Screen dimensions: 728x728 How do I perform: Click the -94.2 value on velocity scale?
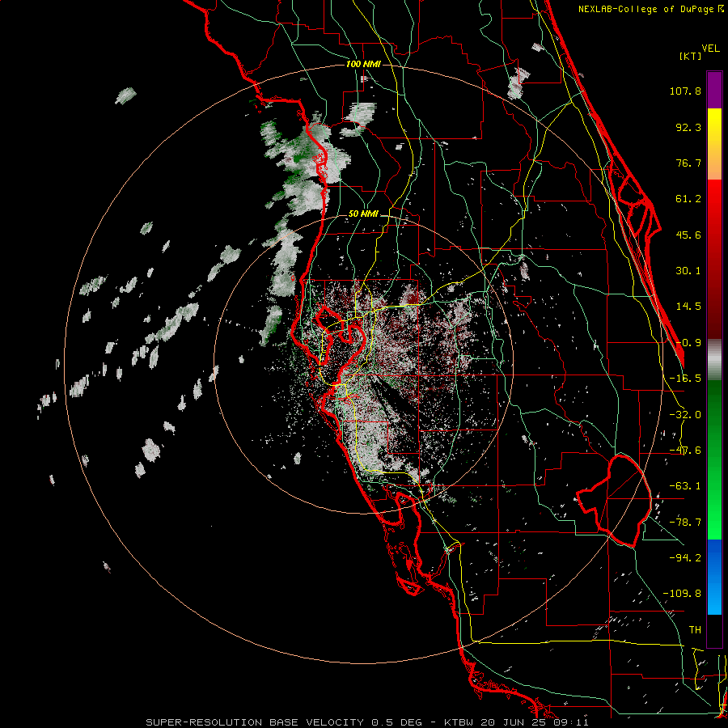685,558
